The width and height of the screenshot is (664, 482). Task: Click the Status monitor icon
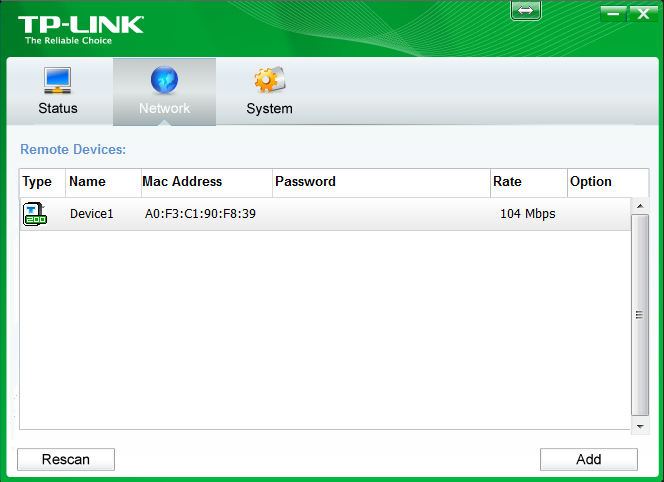(58, 80)
